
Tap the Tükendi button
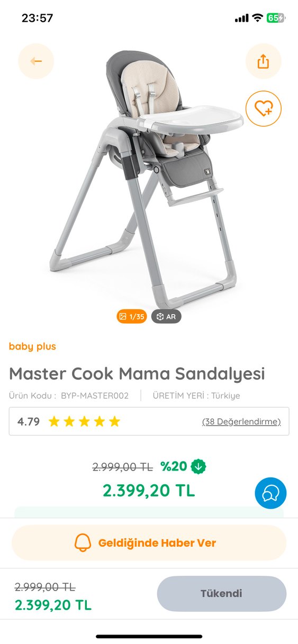[x=221, y=593]
